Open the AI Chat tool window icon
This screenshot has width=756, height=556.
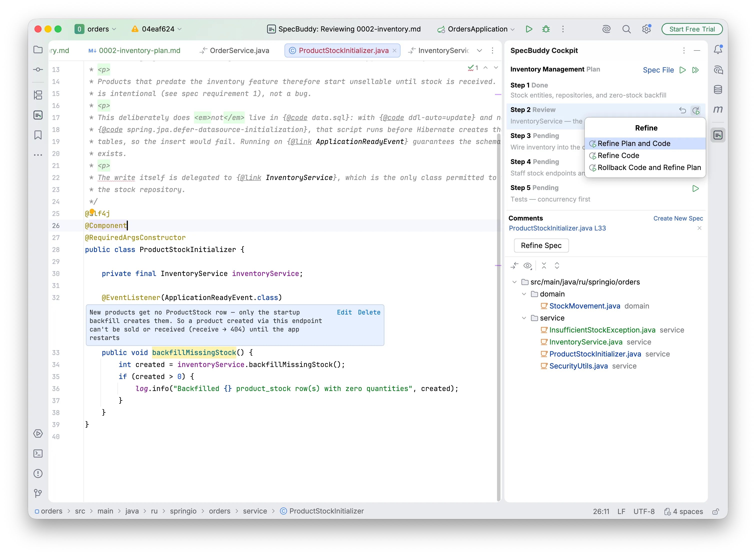pyautogui.click(x=718, y=70)
